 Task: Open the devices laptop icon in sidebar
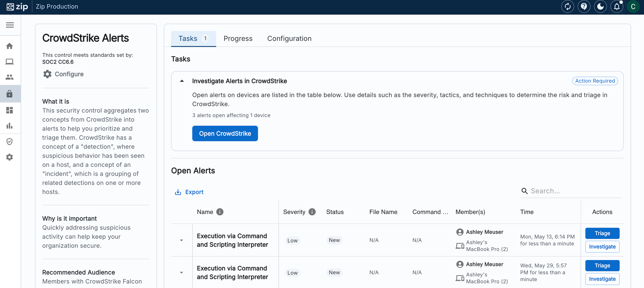10,62
